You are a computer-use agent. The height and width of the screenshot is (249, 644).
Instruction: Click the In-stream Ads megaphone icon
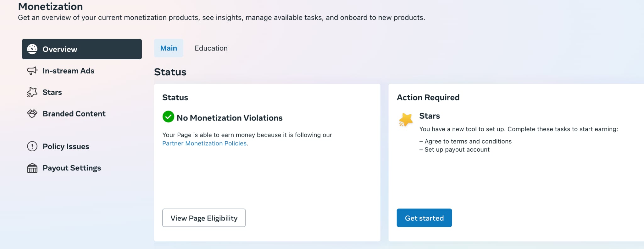click(32, 71)
